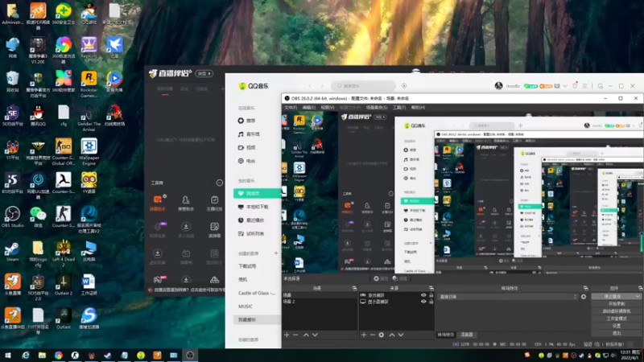Toggle lock on 显示器捕获 source
644x362 pixels.
[x=431, y=302]
